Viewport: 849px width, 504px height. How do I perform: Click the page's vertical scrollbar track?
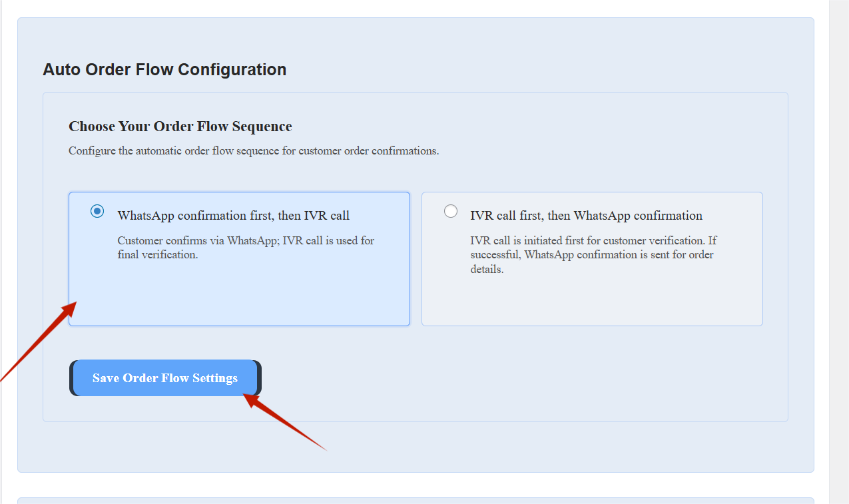pyautogui.click(x=839, y=266)
